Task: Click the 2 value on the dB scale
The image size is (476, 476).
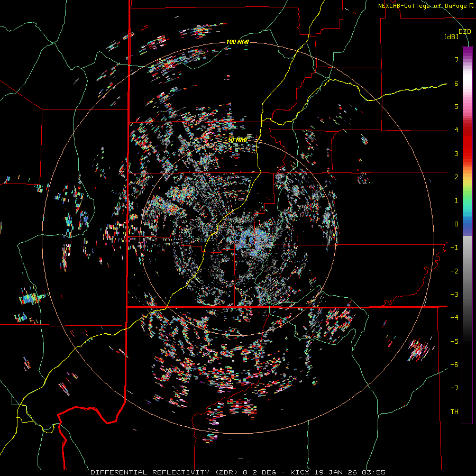Action: [456, 177]
